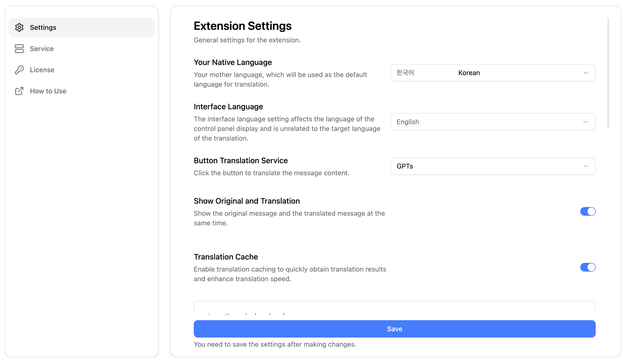Click the key icon beside License
The width and height of the screenshot is (628, 364).
(19, 70)
